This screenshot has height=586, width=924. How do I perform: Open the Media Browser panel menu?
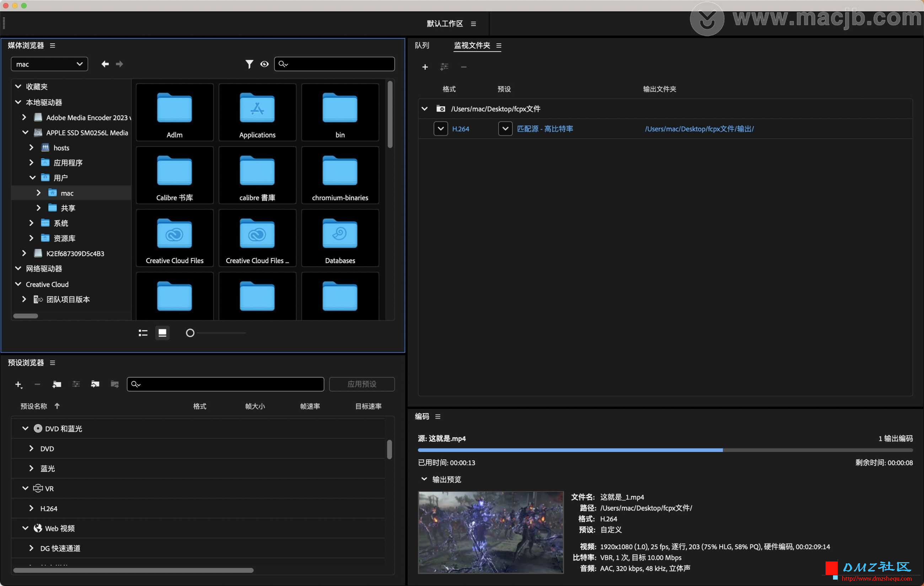click(53, 45)
